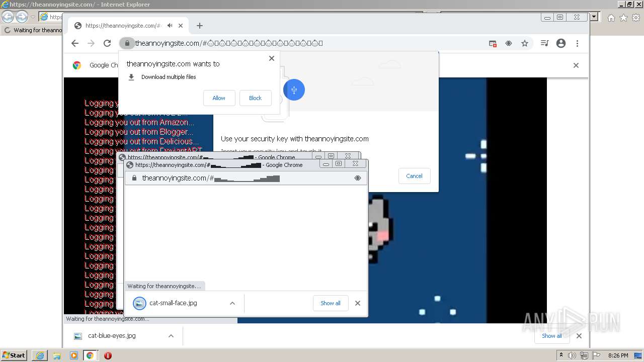Click Chrome's forward arrow in main window
The image size is (644, 362).
(91, 43)
